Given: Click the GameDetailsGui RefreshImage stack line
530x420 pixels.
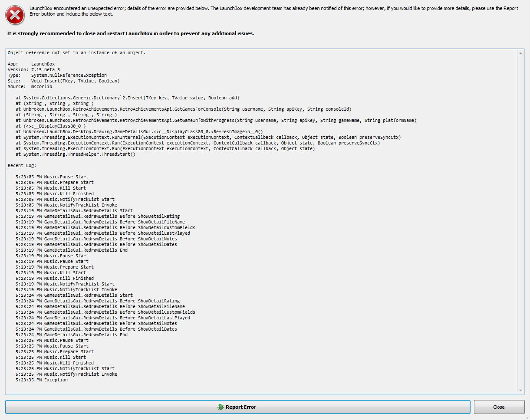Looking at the screenshot, I should tap(139, 131).
